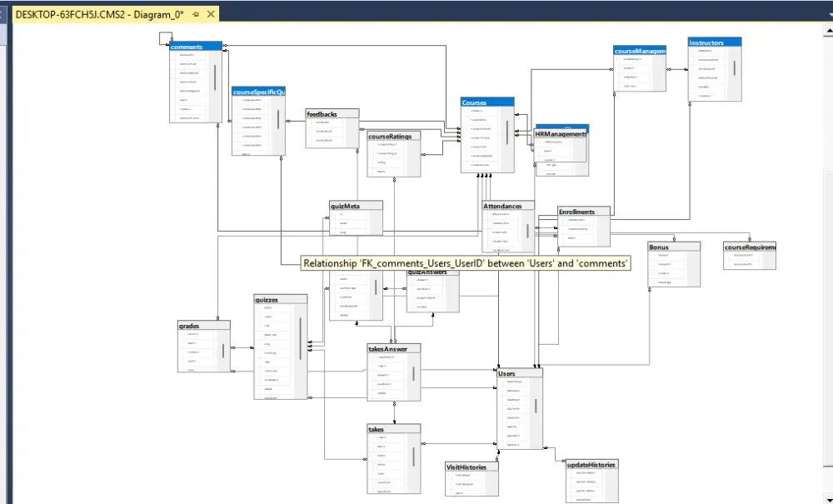Viewport: 833px width, 504px height.
Task: Click the relationship tooltip text
Action: click(x=464, y=262)
